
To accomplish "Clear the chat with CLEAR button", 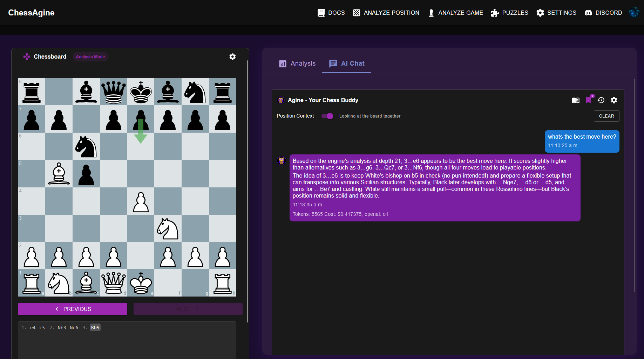I will pos(606,116).
